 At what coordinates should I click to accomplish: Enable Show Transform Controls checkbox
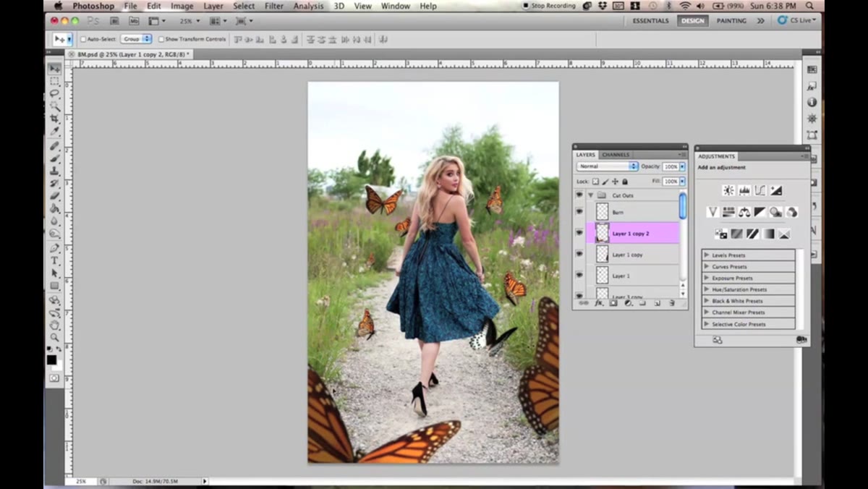(161, 39)
